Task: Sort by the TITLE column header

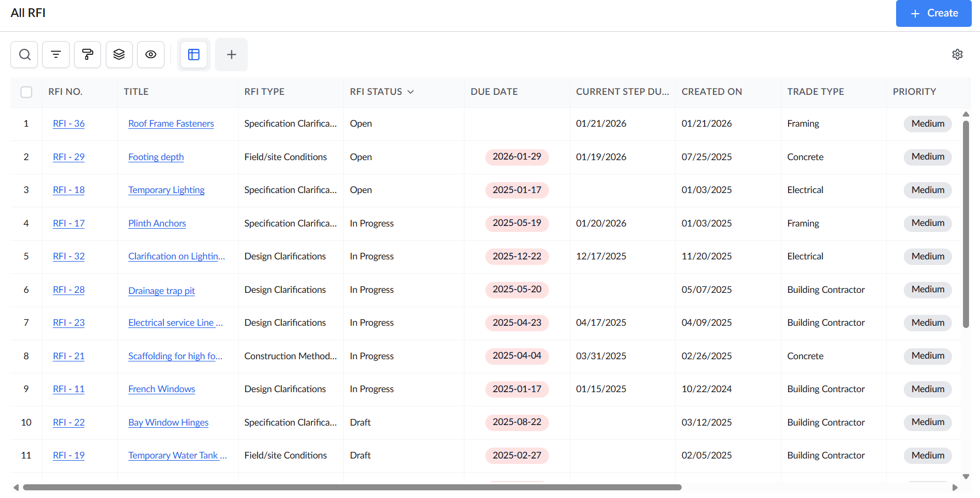Action: click(x=136, y=92)
